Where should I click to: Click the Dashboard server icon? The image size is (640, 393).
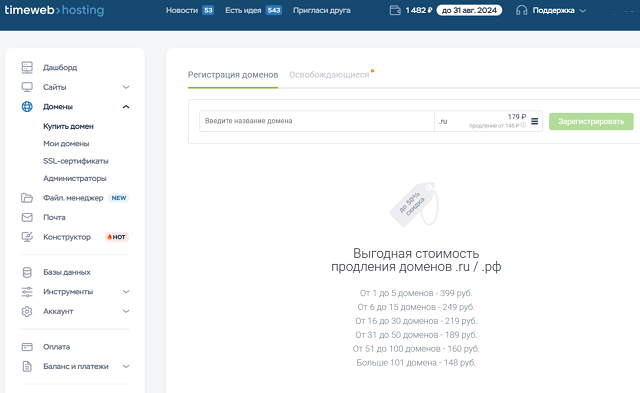tap(27, 67)
